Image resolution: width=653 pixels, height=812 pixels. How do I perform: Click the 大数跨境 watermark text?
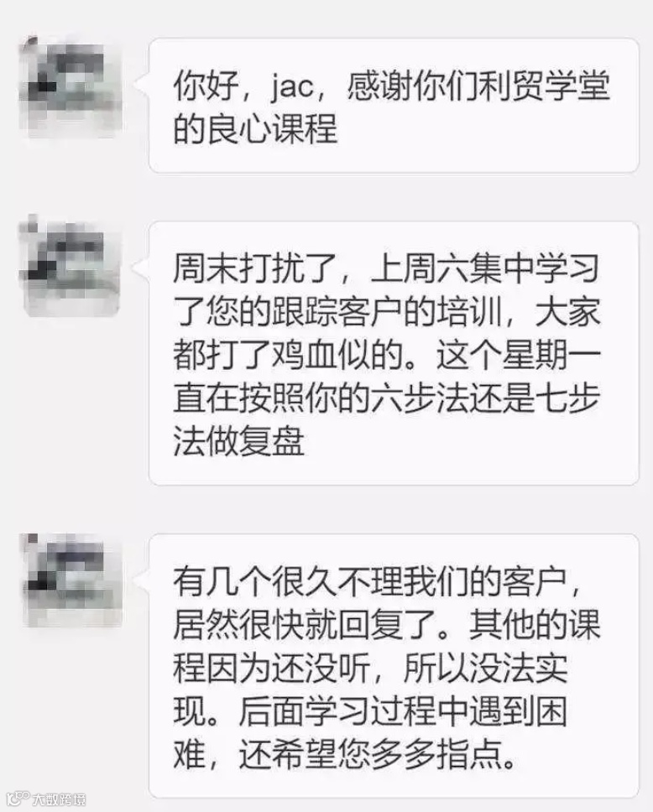pos(59,799)
